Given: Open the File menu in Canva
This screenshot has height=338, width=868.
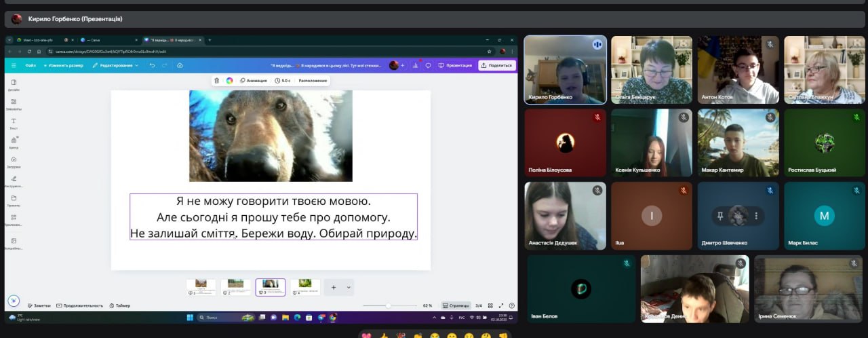Looking at the screenshot, I should (x=31, y=65).
